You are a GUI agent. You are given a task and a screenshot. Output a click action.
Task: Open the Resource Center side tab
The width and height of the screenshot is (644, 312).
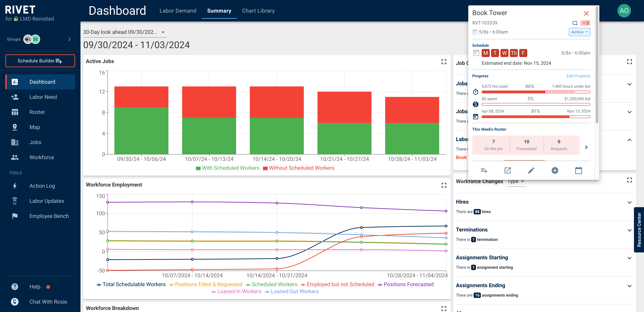click(639, 229)
